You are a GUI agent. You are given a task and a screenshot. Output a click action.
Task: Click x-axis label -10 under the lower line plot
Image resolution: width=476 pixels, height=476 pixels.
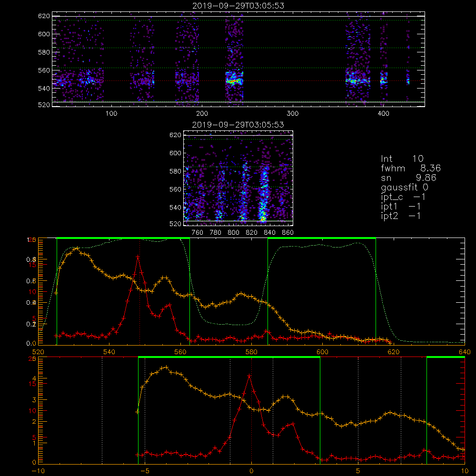click(38, 471)
